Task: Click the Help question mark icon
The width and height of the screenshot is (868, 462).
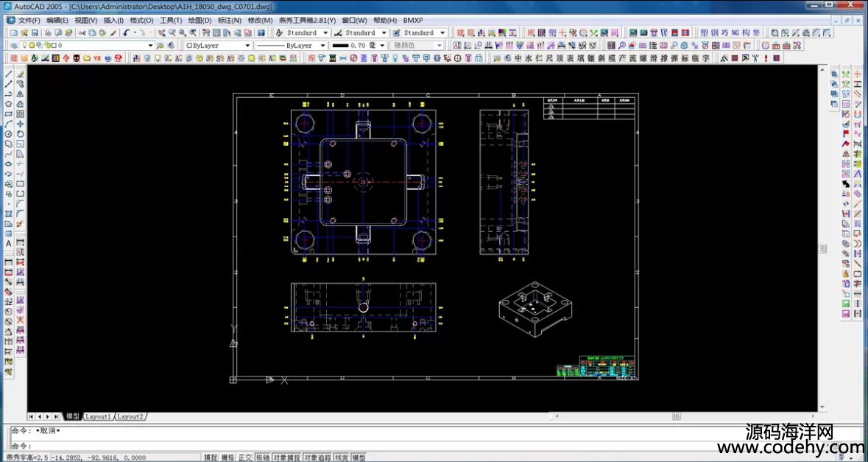Action: click(x=261, y=33)
